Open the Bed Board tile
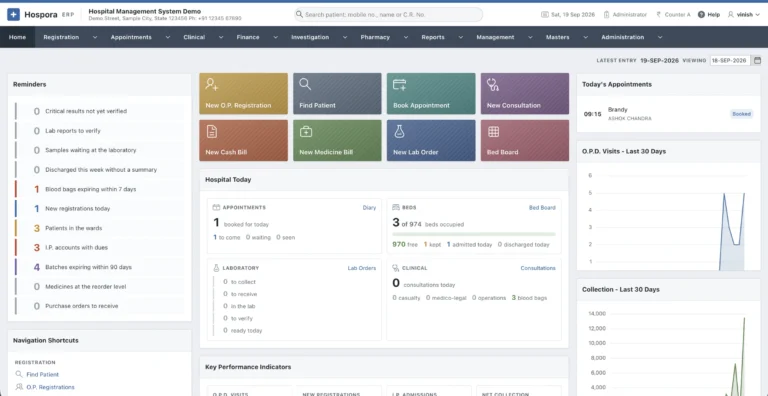The image size is (768, 396). pos(525,140)
